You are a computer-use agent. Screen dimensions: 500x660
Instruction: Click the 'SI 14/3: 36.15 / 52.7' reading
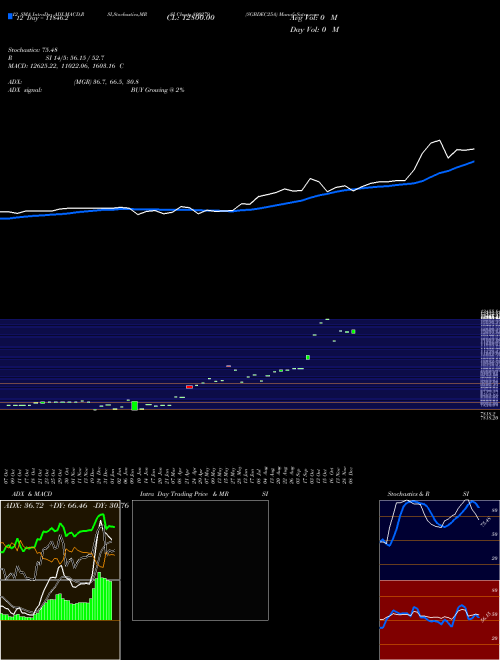pos(75,58)
